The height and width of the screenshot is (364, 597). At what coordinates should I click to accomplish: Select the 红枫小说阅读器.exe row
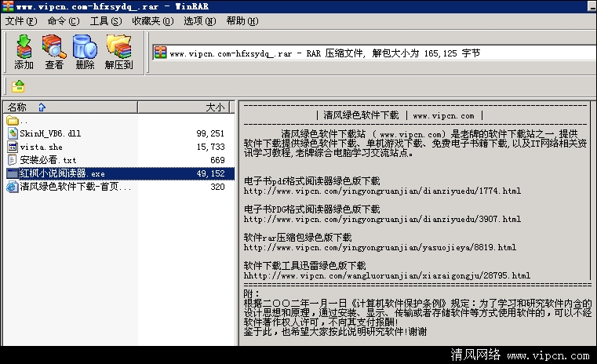(x=120, y=173)
